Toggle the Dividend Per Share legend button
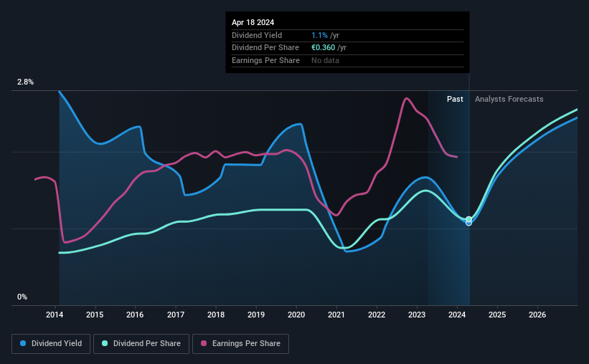This screenshot has height=364, width=589. coord(141,344)
